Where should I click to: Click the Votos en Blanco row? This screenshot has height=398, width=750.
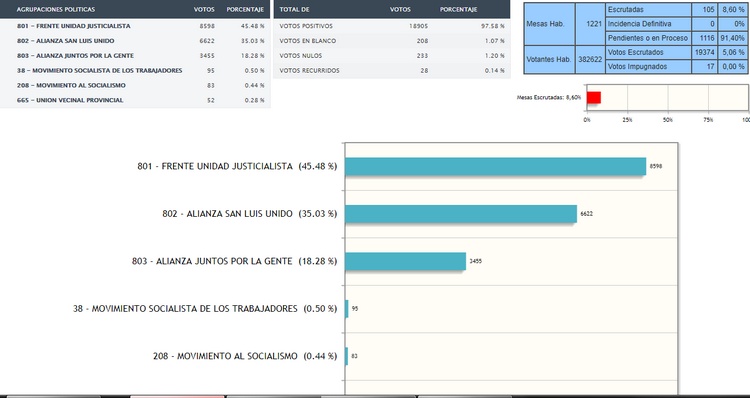point(392,41)
